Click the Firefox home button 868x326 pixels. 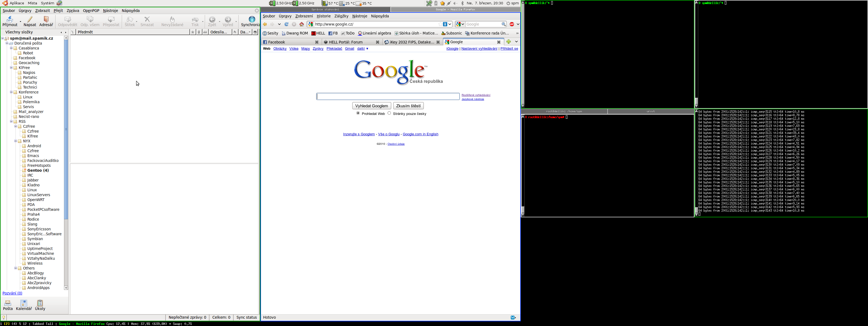(x=302, y=24)
